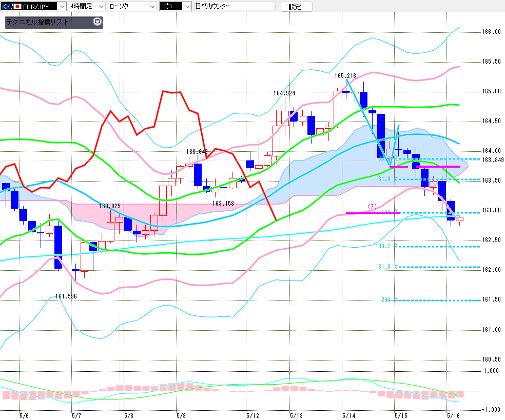Click the 161.8 % Fibonacci level label
Viewport: 505px width, 420px height.
tap(386, 267)
